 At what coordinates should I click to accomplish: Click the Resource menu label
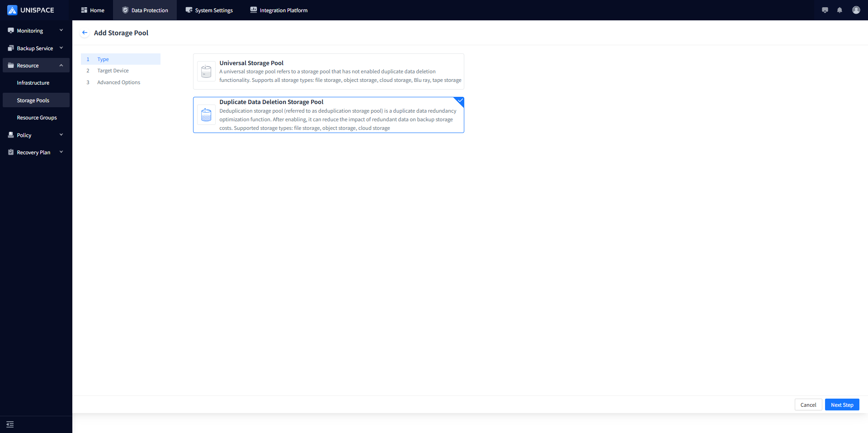point(28,66)
